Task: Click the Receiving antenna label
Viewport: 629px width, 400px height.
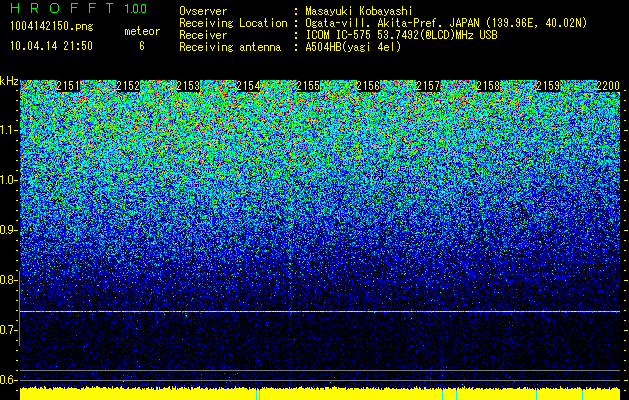Action: (x=230, y=47)
